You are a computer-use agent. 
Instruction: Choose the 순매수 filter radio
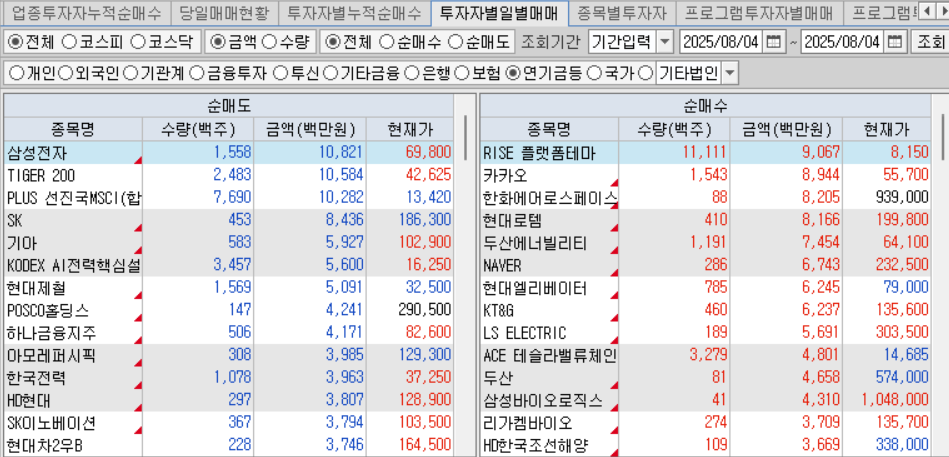point(386,42)
